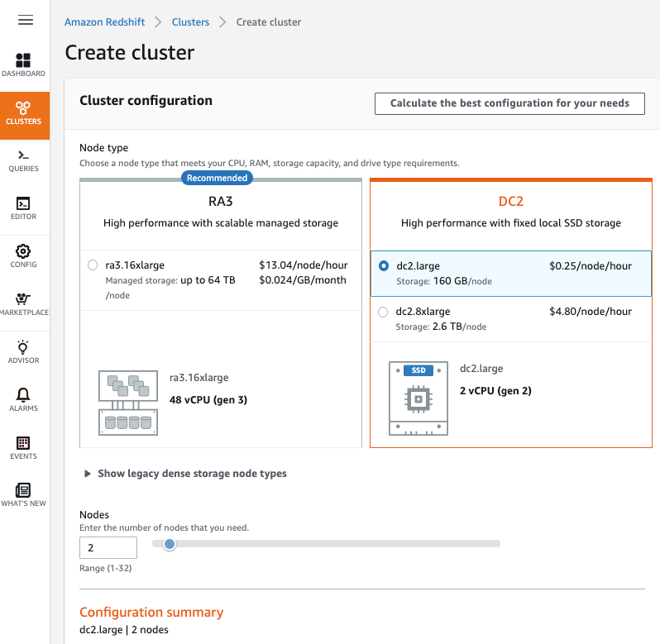
Task: Open the Advisor lightbulb icon
Action: click(23, 347)
